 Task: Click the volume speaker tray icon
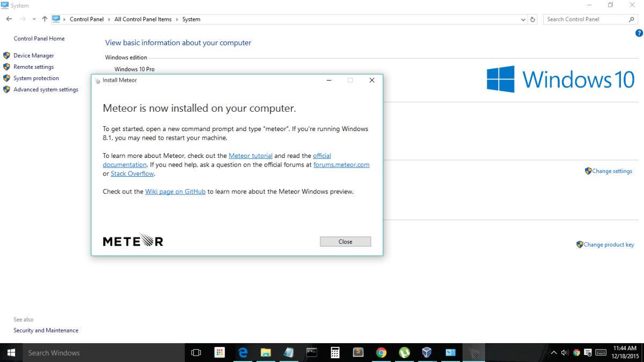[565, 353]
